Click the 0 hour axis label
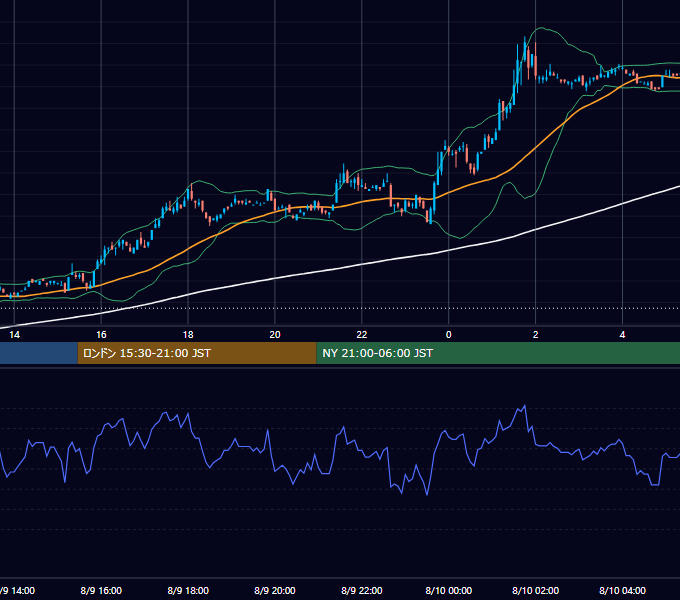 (x=448, y=335)
